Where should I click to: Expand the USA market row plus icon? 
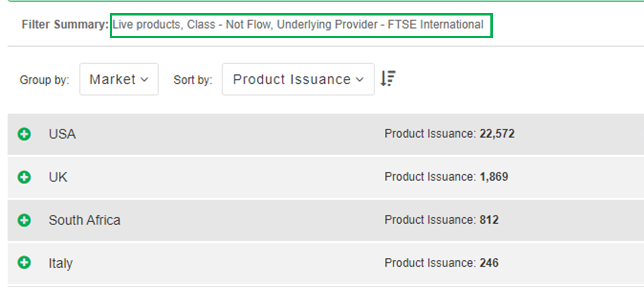point(24,134)
